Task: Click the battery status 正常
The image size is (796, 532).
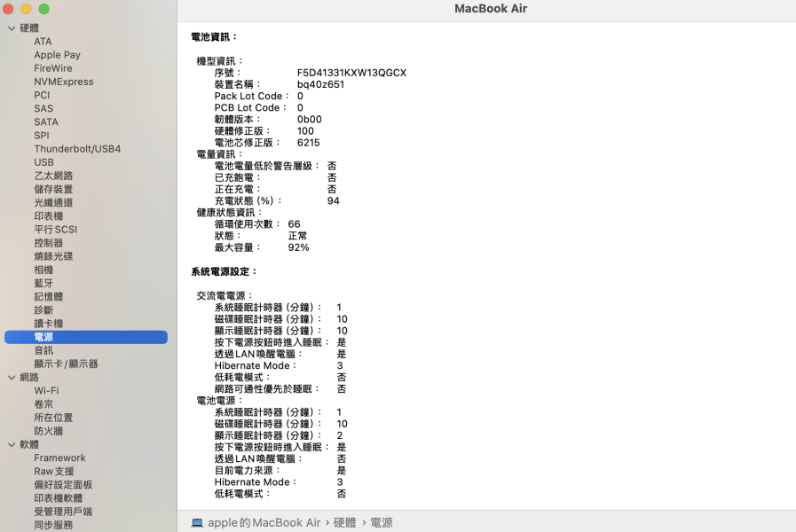Action: (297, 236)
